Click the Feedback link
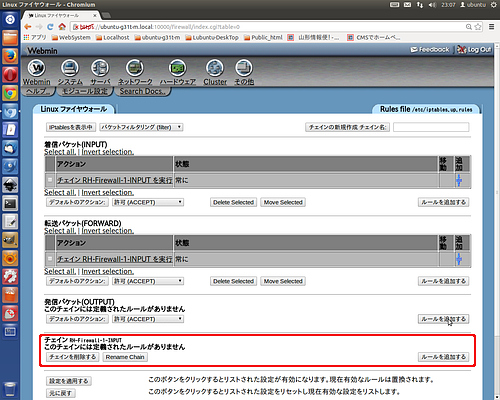Image resolution: width=500 pixels, height=400 pixels. 430,50
